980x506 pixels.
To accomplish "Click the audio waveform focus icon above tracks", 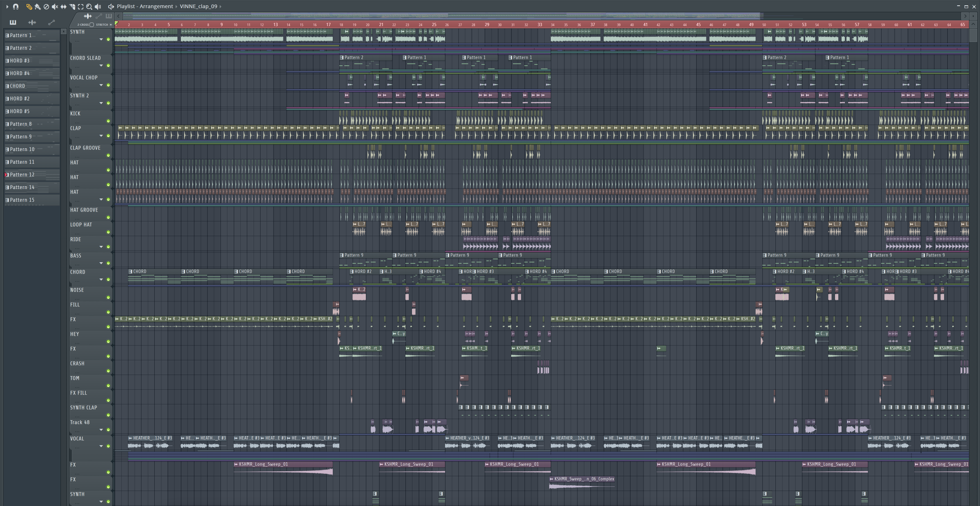I will pos(87,16).
